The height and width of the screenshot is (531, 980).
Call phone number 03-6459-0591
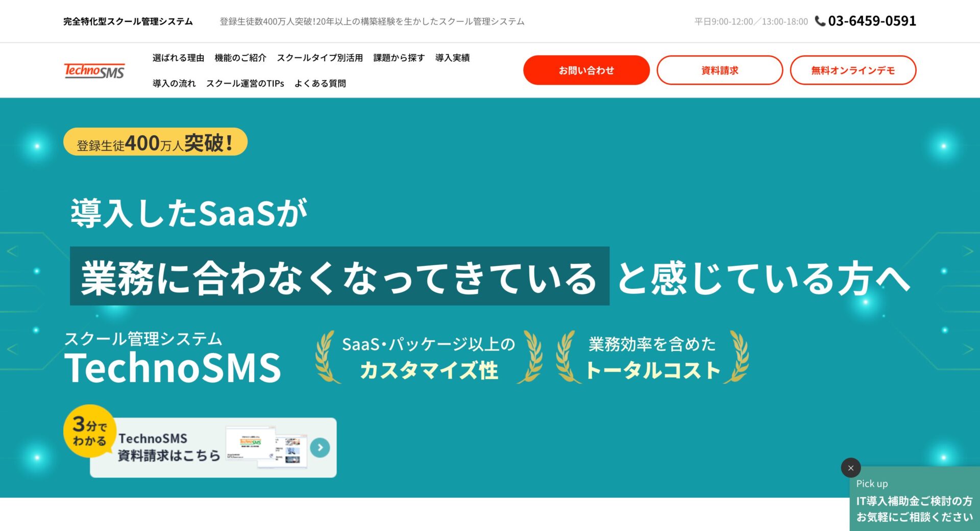(872, 21)
